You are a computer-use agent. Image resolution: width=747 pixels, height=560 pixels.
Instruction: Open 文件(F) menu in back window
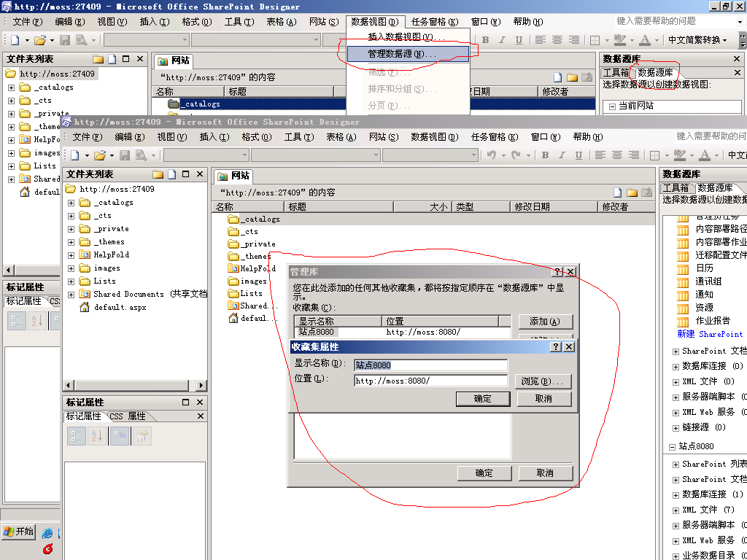click(x=27, y=22)
